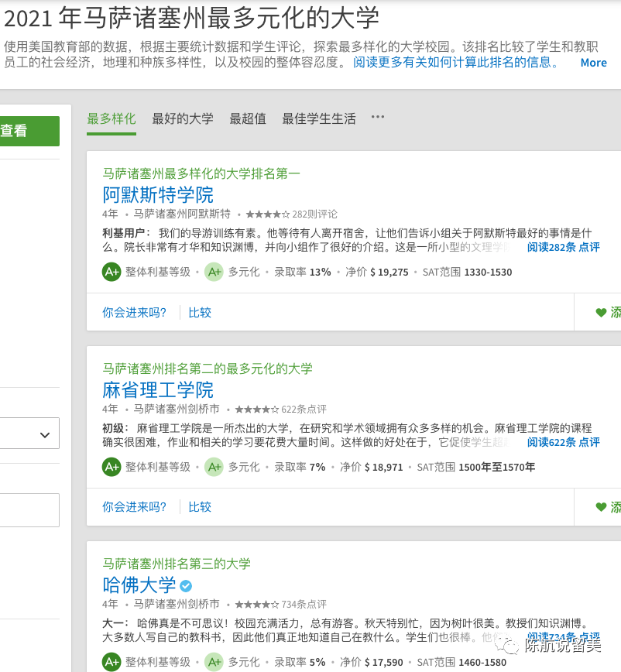Go to the 最佳学生生活 tab
621x672 pixels.
coord(319,118)
